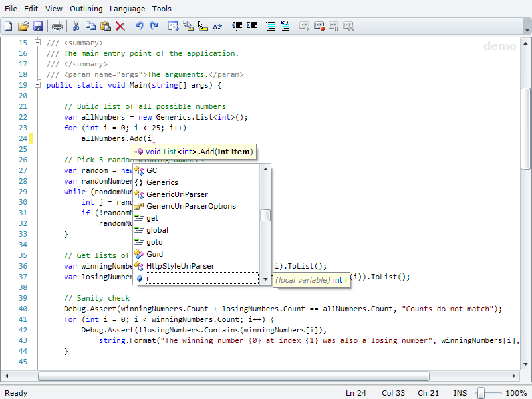Pause macro recording toolbar icon

pos(334,26)
